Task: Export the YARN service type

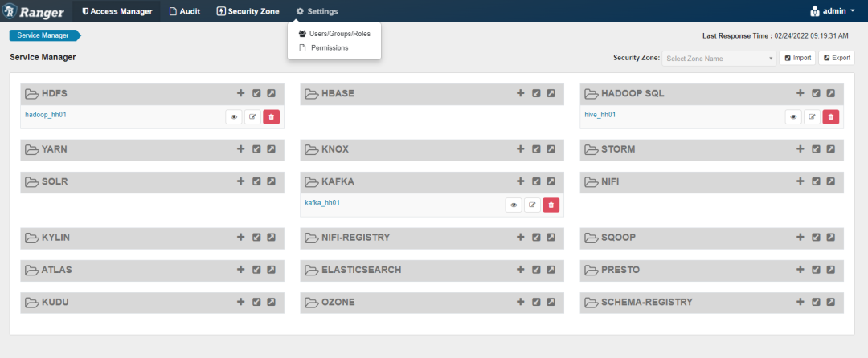Action: 272,149
